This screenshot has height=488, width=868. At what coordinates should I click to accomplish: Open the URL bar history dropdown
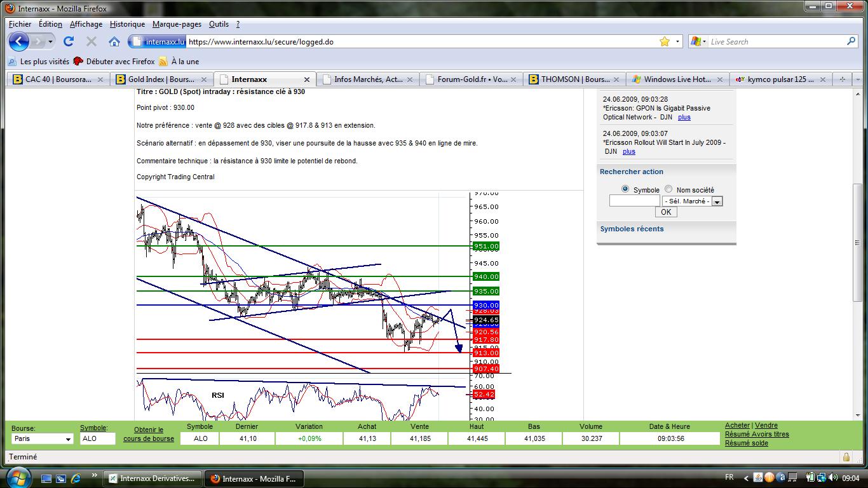tap(677, 42)
